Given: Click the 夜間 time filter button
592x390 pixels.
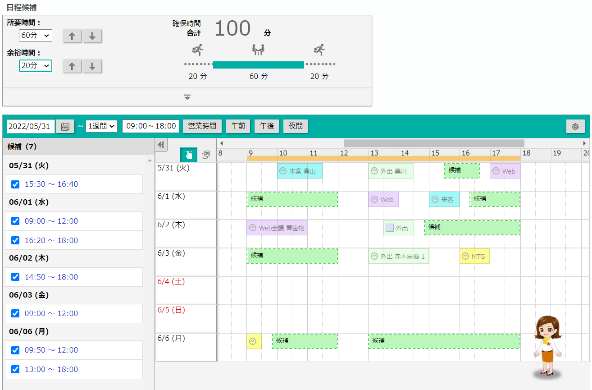Looking at the screenshot, I should pyautogui.click(x=296, y=126).
